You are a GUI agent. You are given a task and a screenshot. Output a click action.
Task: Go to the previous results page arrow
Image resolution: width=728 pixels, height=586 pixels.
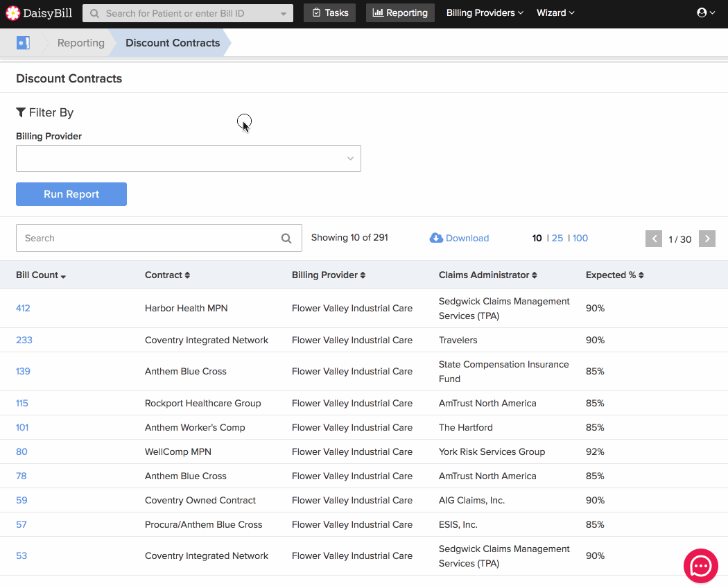pos(654,239)
